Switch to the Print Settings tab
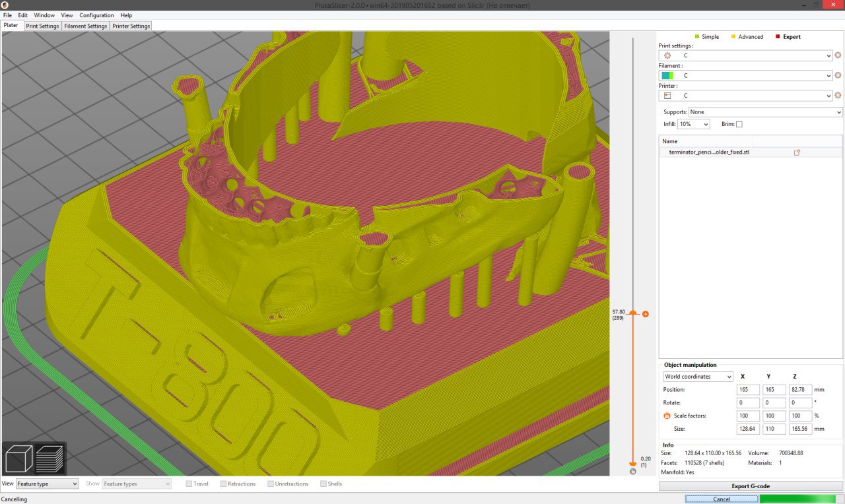The width and height of the screenshot is (845, 504). [43, 26]
